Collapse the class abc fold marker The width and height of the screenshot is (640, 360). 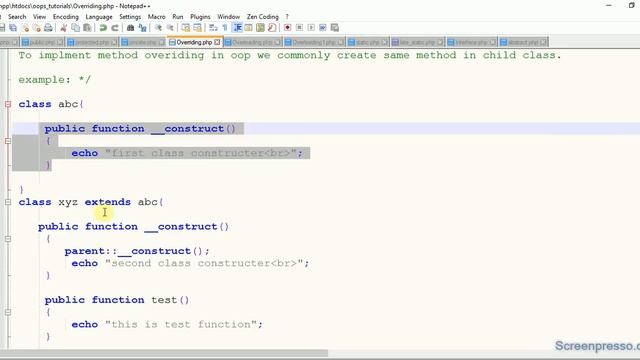[x=8, y=104]
